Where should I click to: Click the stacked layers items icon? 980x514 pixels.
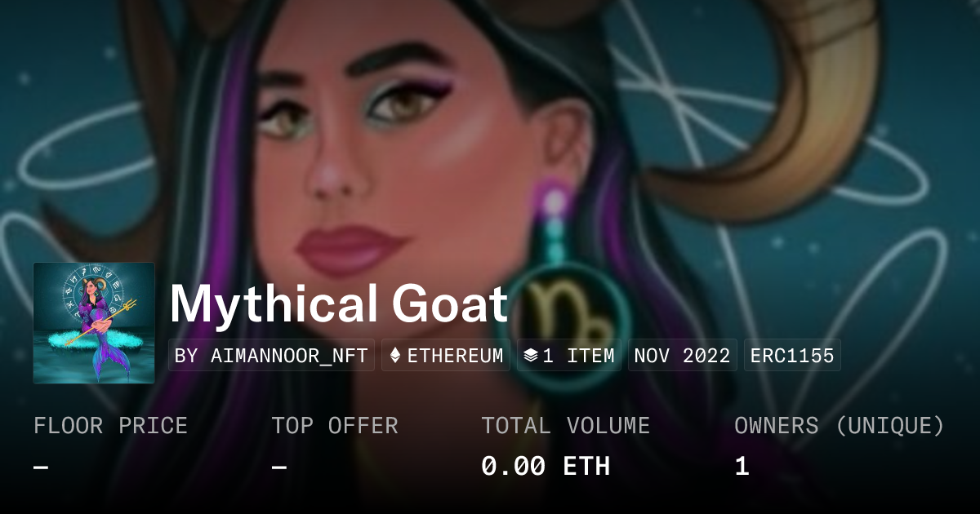531,356
